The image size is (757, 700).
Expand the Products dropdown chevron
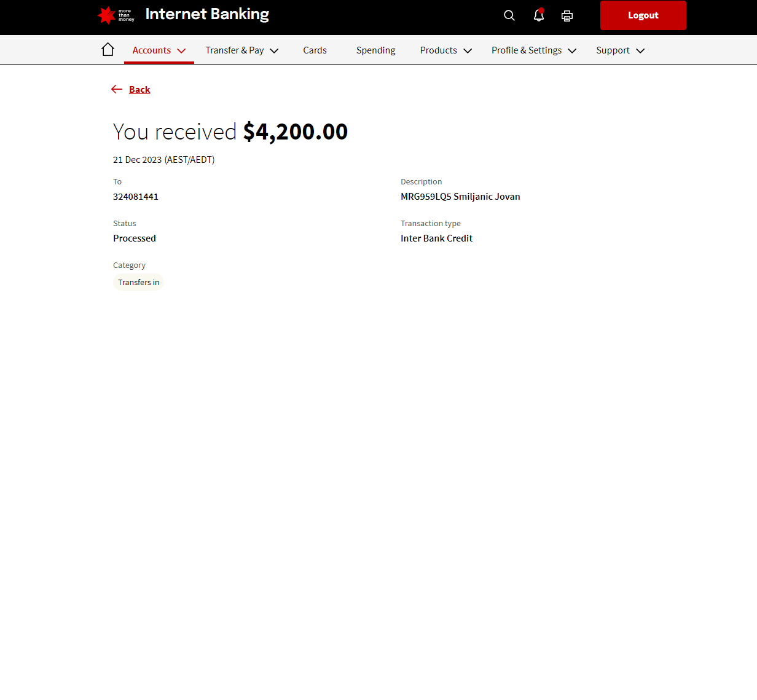[x=468, y=51]
